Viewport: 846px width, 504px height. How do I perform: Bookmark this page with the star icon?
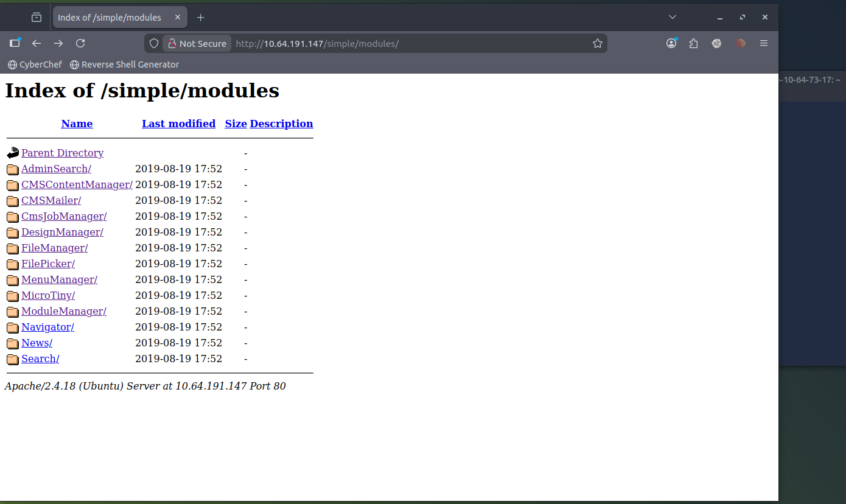click(597, 43)
